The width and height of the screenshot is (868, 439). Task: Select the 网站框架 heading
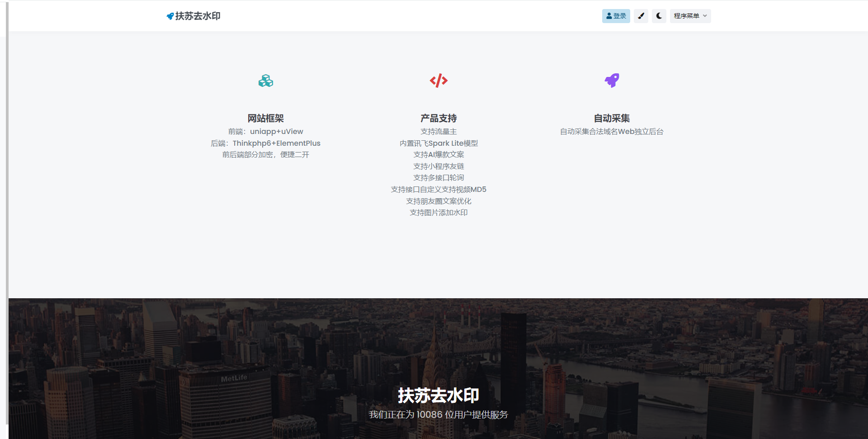[x=266, y=118]
